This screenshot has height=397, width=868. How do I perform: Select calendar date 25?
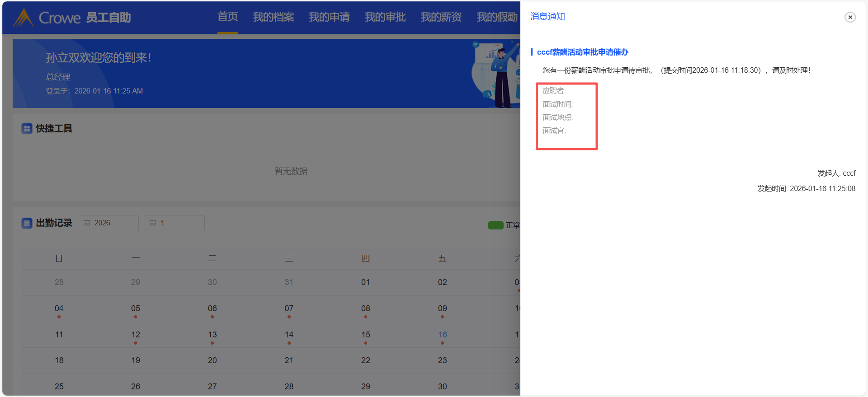(59, 387)
